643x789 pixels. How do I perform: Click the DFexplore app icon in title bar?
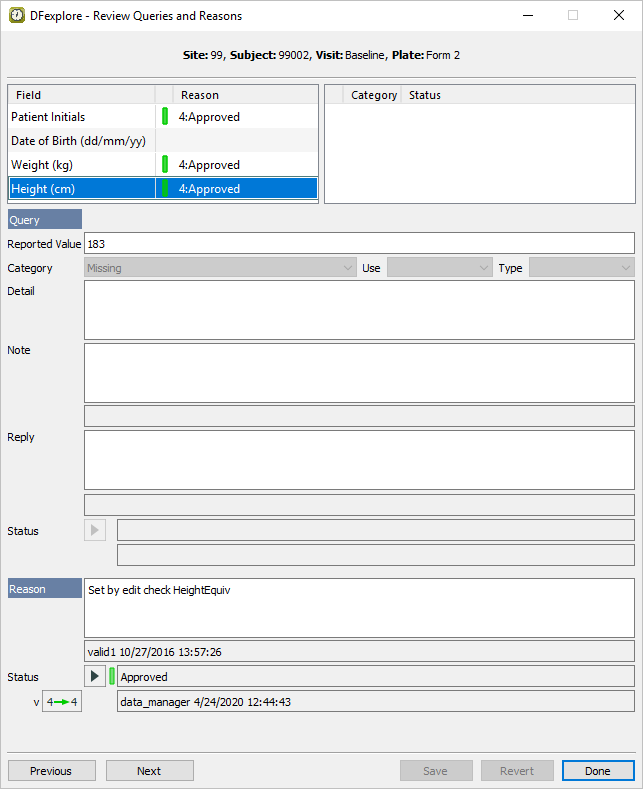point(17,16)
